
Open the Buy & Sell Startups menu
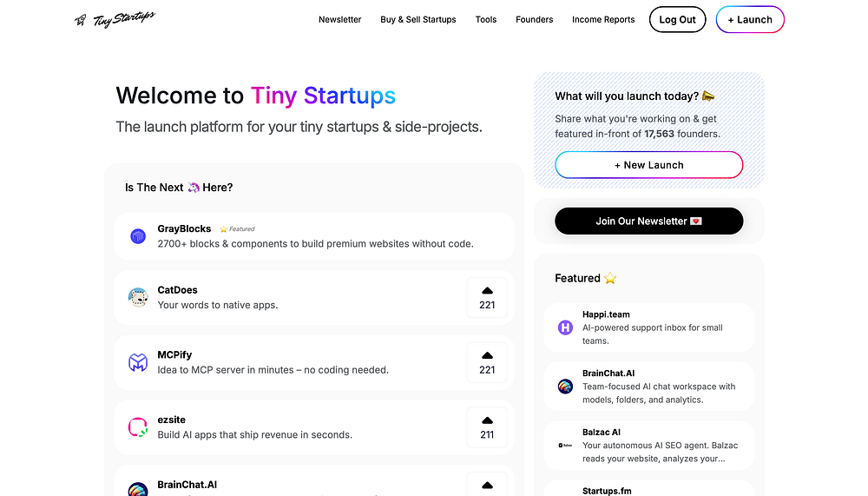coord(418,19)
